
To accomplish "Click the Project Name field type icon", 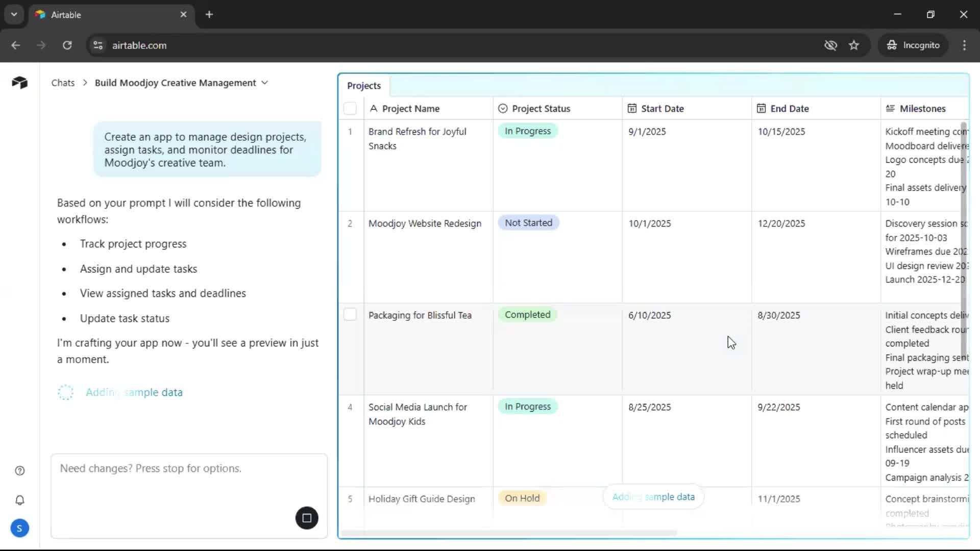I will pos(374,109).
